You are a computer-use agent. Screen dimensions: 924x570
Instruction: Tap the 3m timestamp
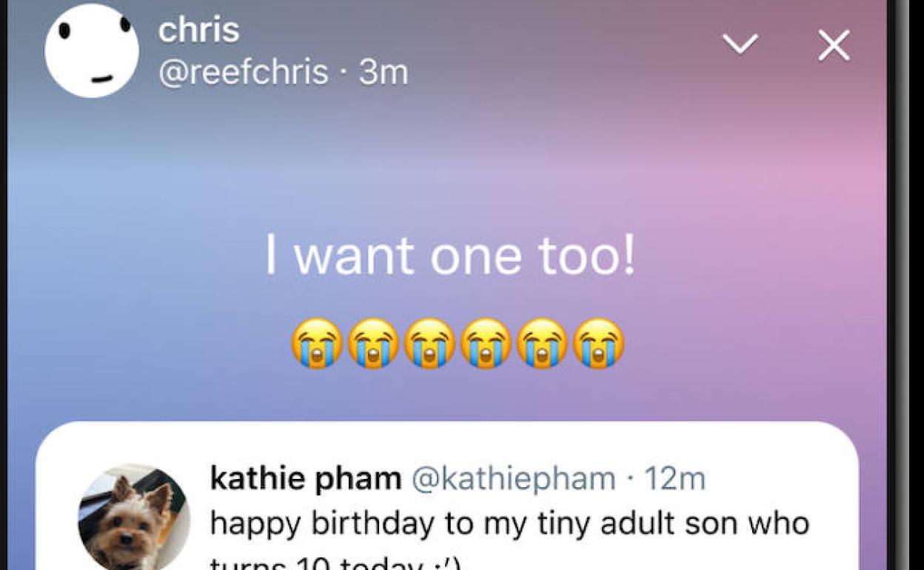(x=384, y=73)
